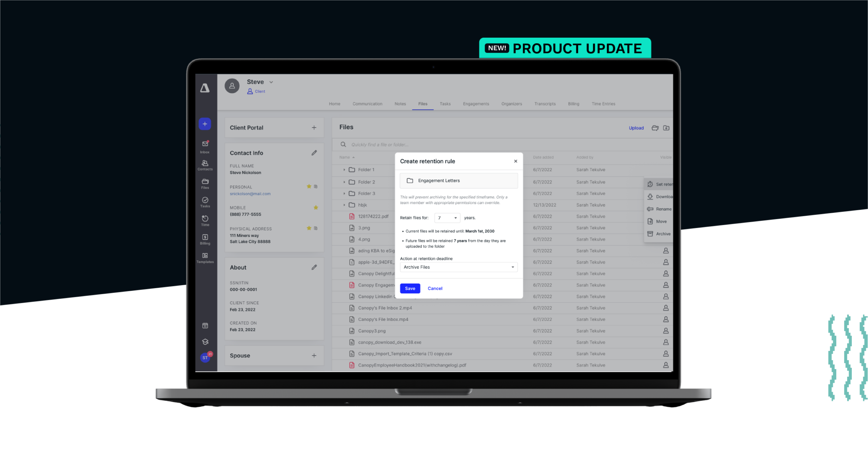Viewport: 868px width, 456px height.
Task: Open the calendar icon in sidebar
Action: (x=205, y=325)
